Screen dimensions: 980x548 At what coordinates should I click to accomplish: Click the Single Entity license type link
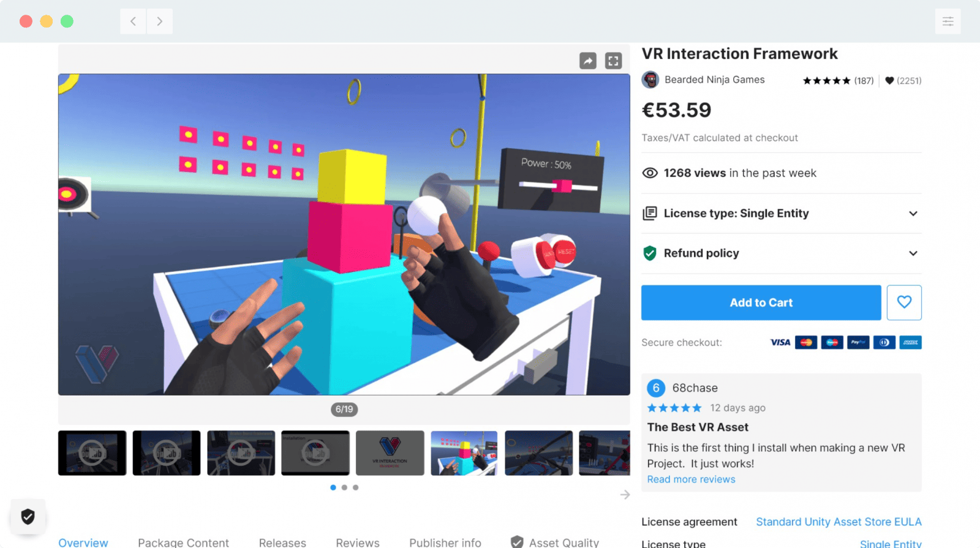tap(891, 544)
